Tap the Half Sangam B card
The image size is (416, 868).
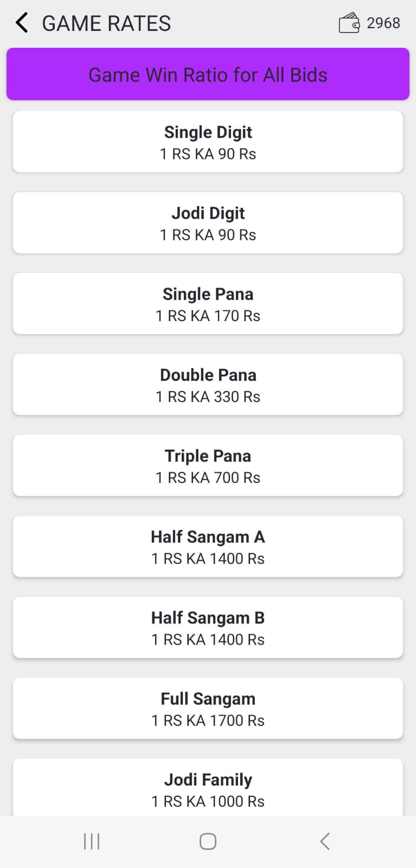[208, 627]
